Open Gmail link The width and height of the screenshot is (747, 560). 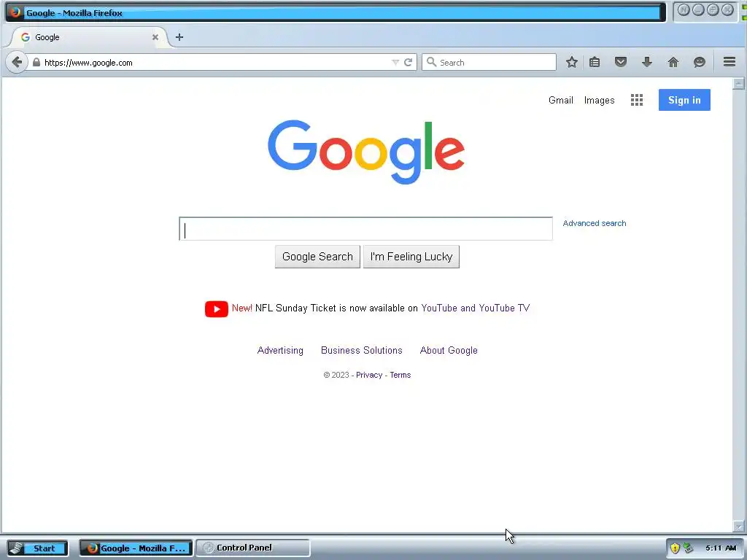click(560, 100)
